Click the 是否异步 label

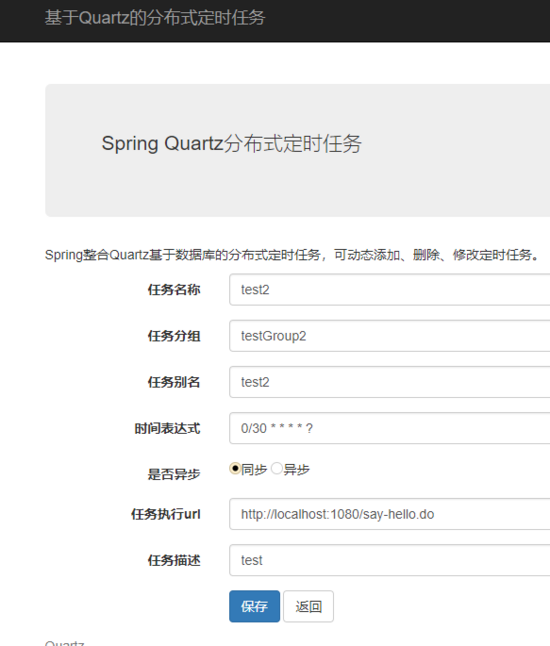click(x=174, y=474)
